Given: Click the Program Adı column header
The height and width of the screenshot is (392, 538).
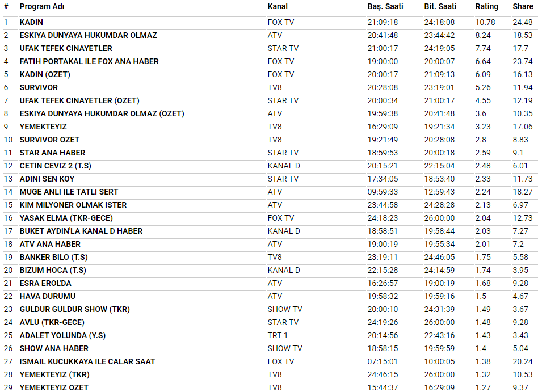Looking at the screenshot, I should pyautogui.click(x=41, y=6).
